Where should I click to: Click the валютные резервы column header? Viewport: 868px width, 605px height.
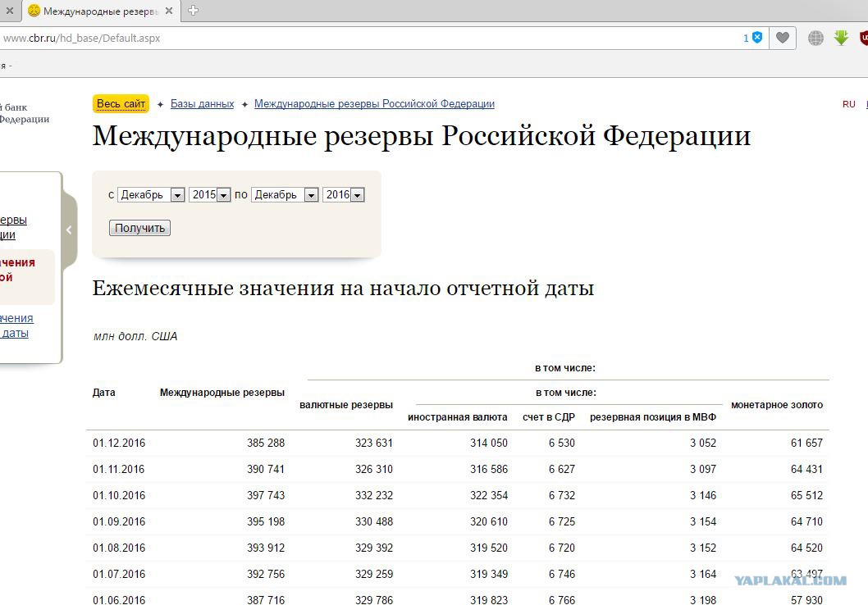coord(346,405)
